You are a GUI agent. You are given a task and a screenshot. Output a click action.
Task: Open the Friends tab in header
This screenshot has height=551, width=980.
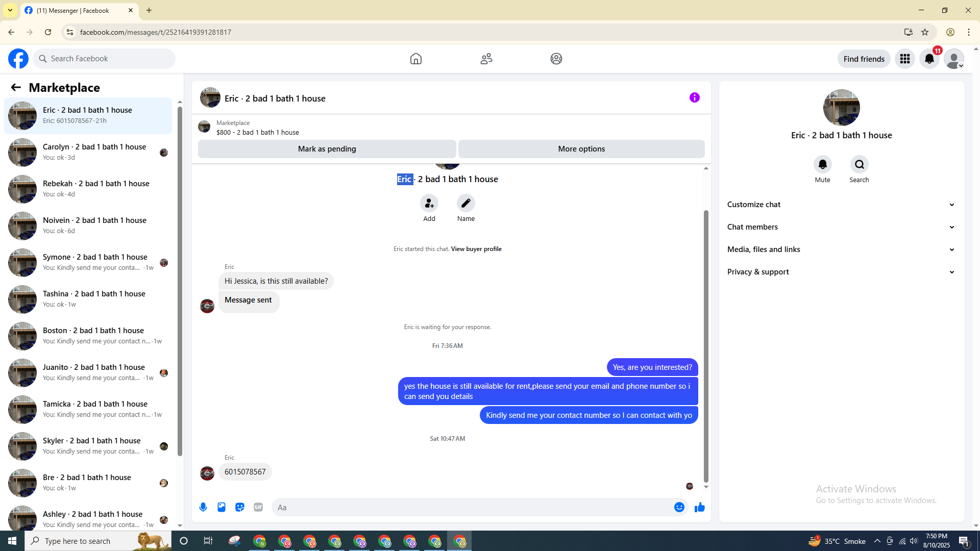coord(486,59)
